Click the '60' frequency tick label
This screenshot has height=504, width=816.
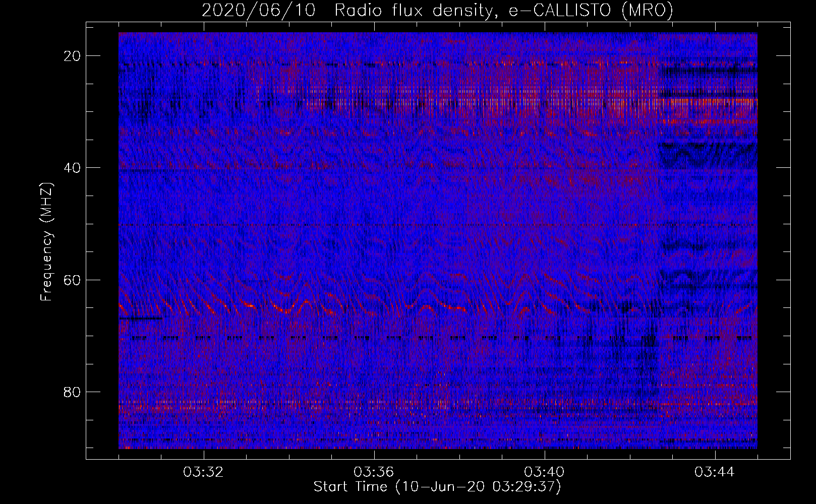pyautogui.click(x=73, y=280)
